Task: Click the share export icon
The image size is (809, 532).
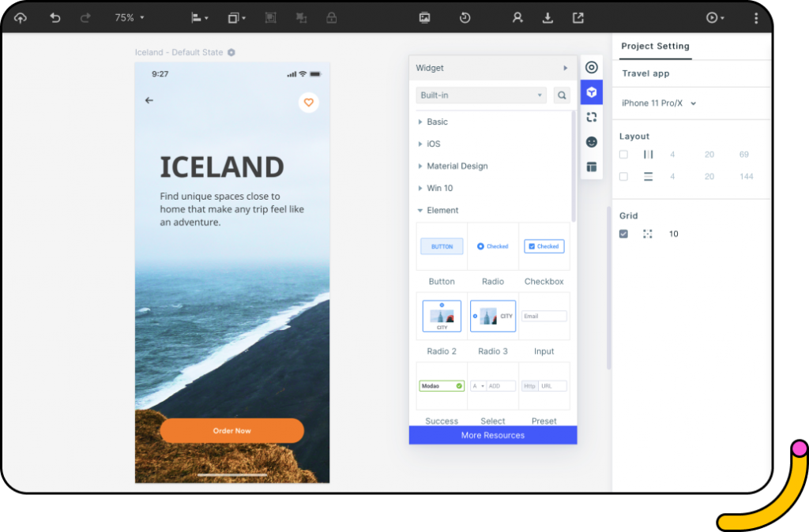Action: [578, 18]
